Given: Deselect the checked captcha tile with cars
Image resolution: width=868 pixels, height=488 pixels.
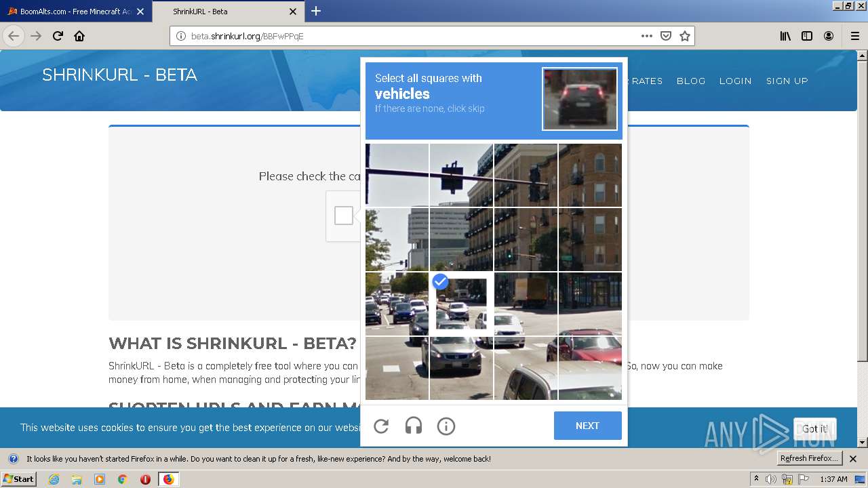Looking at the screenshot, I should (x=461, y=304).
